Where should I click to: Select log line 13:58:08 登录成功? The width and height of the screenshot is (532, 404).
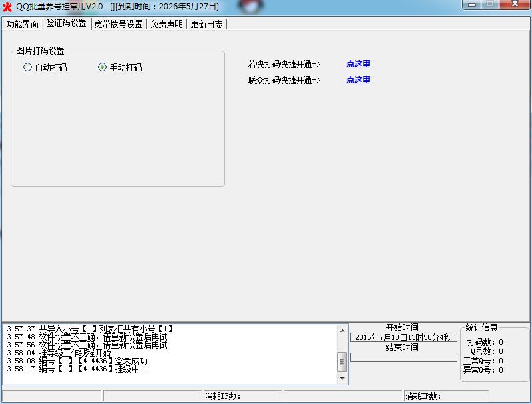[x=75, y=361]
